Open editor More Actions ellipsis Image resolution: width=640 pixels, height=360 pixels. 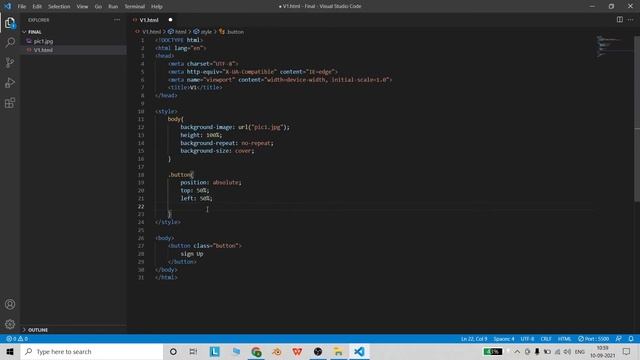click(x=631, y=20)
